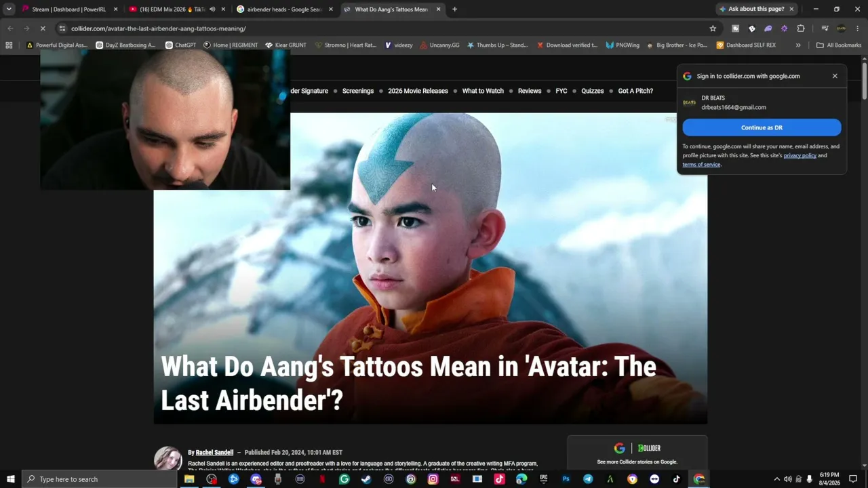Screen dimensions: 868x488
Task: Open File Explorer from the taskbar
Action: coord(189,479)
